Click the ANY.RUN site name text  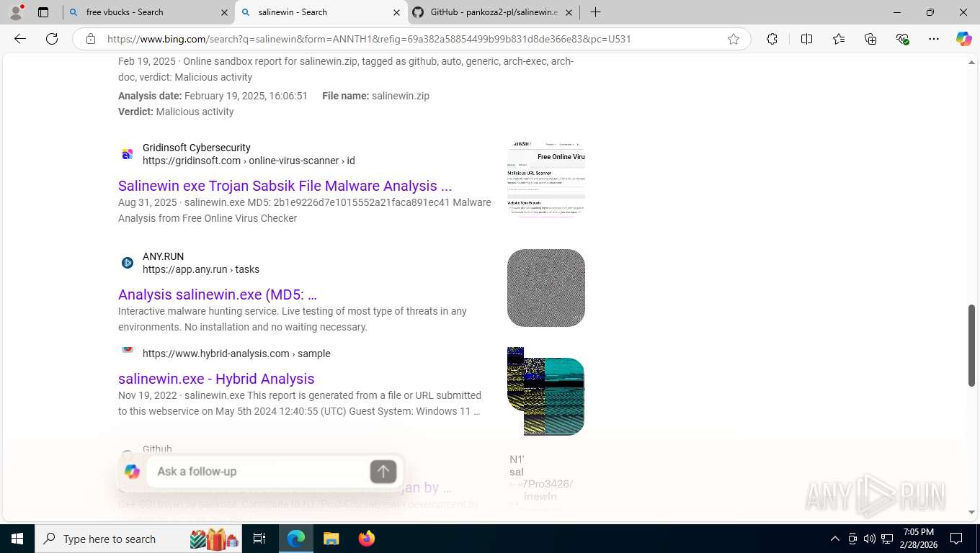pyautogui.click(x=163, y=256)
